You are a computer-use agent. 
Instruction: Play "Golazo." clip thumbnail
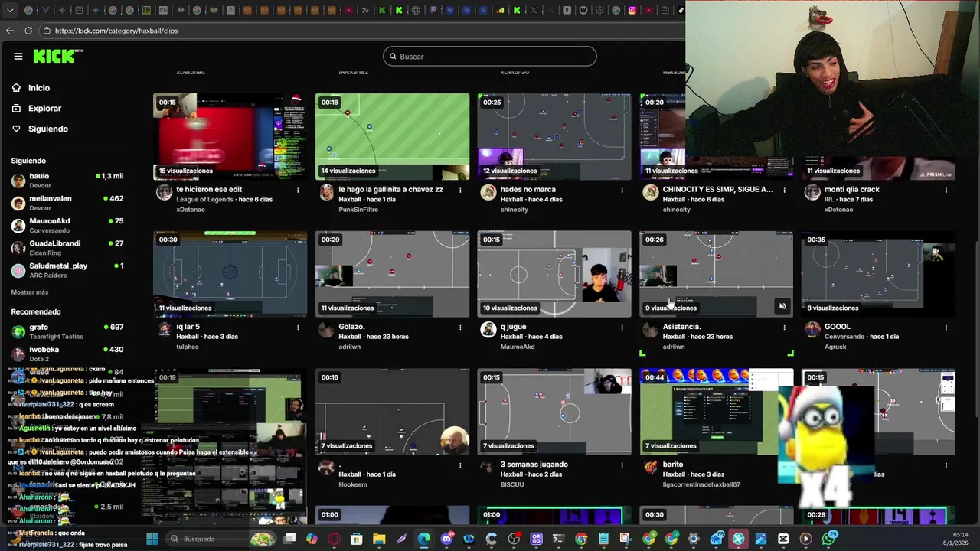coord(392,274)
